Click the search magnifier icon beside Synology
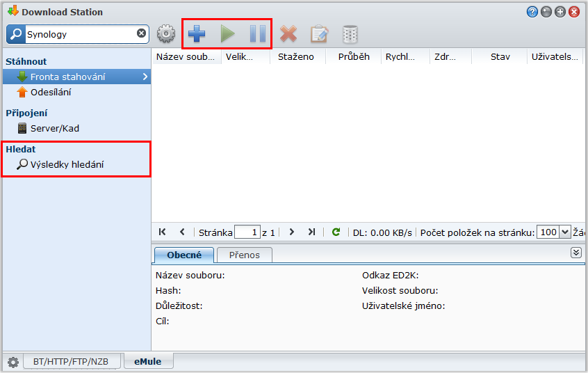Image resolution: width=588 pixels, height=373 pixels. 16,34
